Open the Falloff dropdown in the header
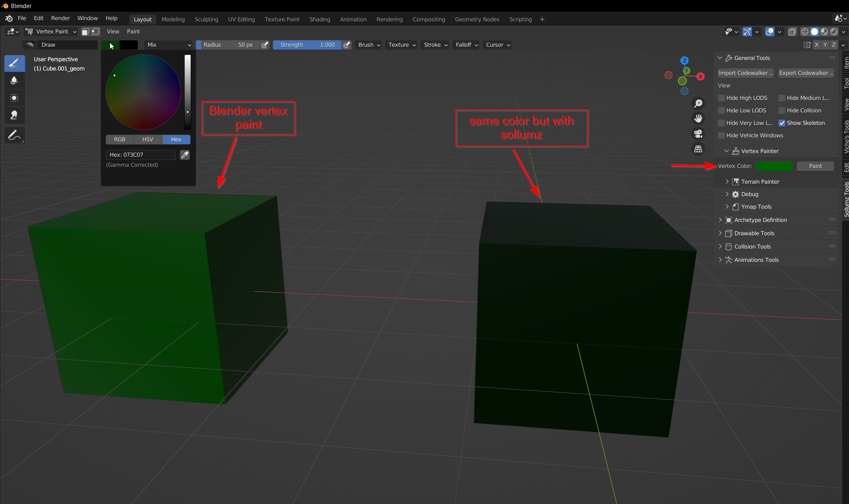849x504 pixels. point(466,45)
